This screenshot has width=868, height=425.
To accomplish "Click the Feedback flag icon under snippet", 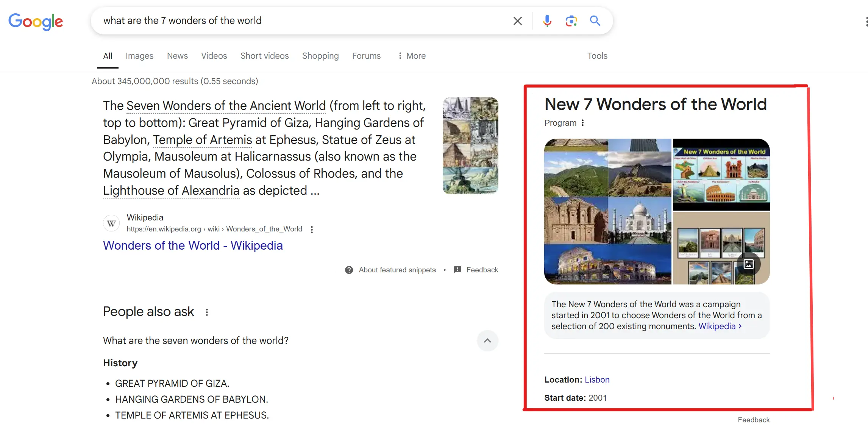I will [x=457, y=270].
